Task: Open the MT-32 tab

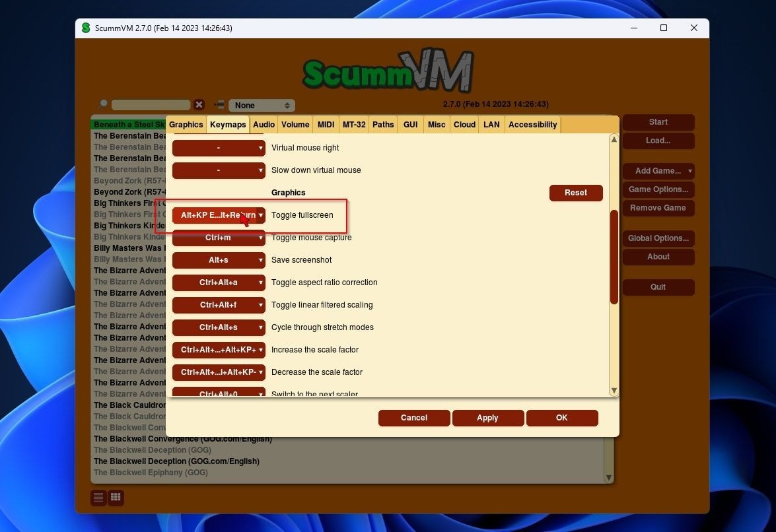Action: [x=354, y=125]
